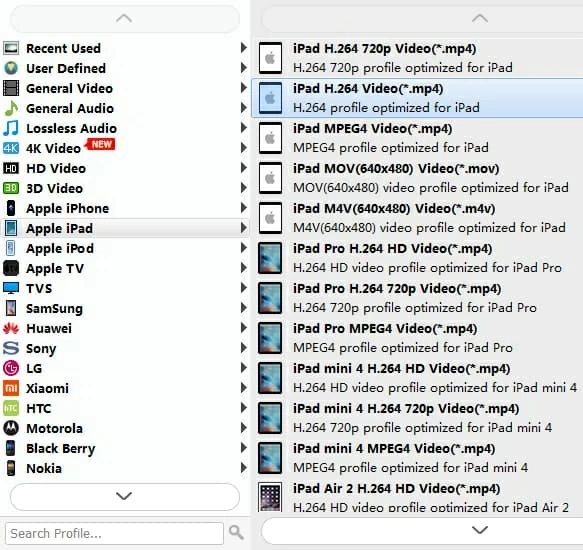
Task: Focus the Search Profile input field
Action: pos(114,533)
